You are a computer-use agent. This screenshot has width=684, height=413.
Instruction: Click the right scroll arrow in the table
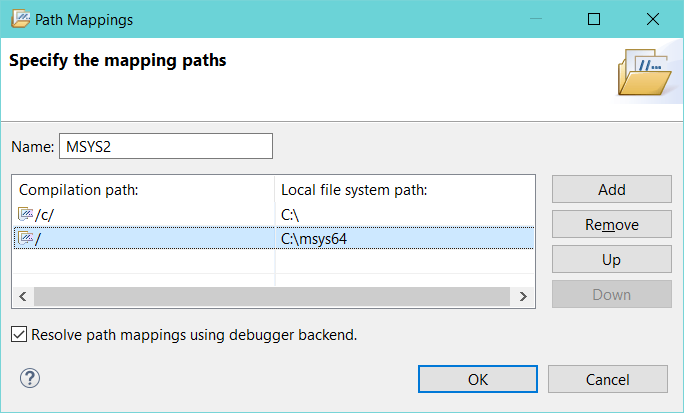(523, 297)
